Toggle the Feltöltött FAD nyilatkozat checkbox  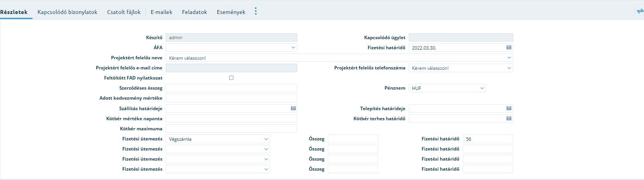[x=231, y=78]
